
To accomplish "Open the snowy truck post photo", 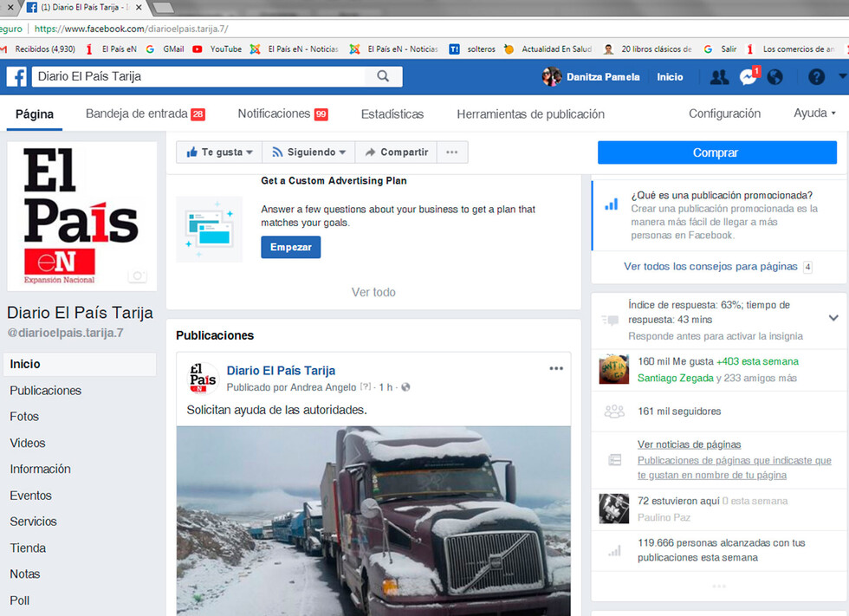I will [373, 521].
